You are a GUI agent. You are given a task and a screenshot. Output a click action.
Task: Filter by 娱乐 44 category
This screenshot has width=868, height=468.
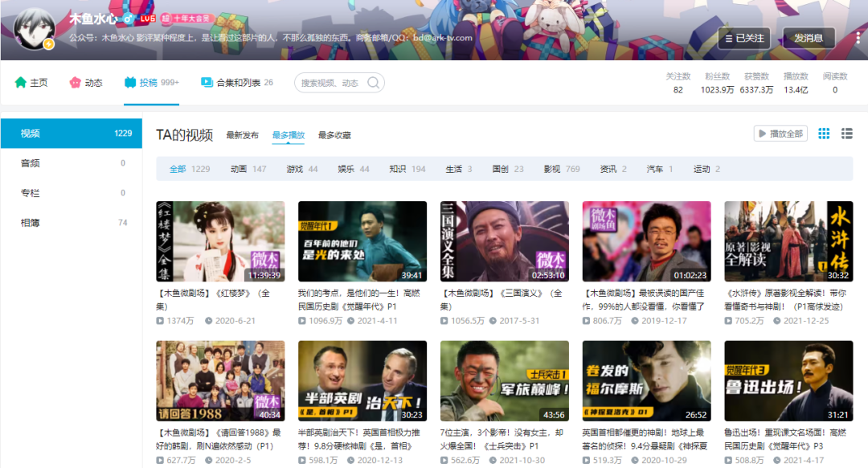[x=353, y=169]
